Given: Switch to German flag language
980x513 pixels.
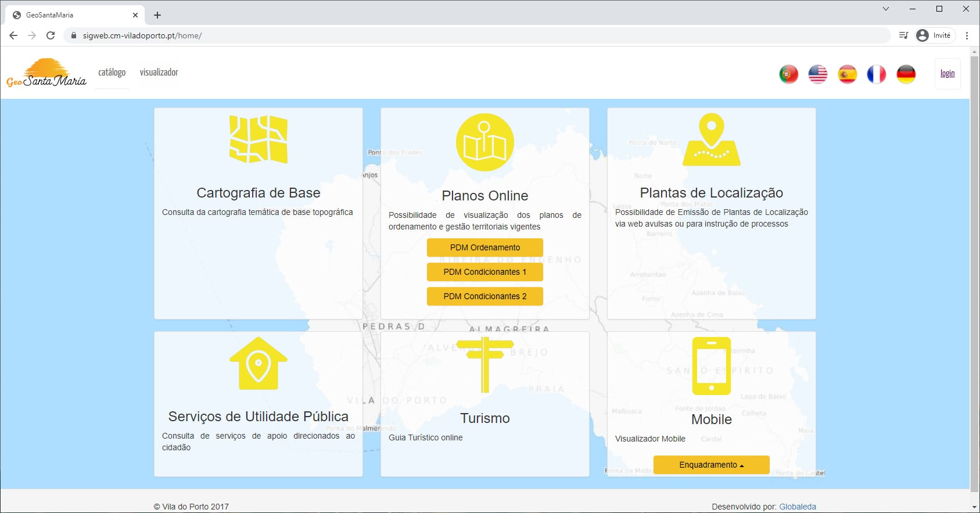Looking at the screenshot, I should [906, 74].
